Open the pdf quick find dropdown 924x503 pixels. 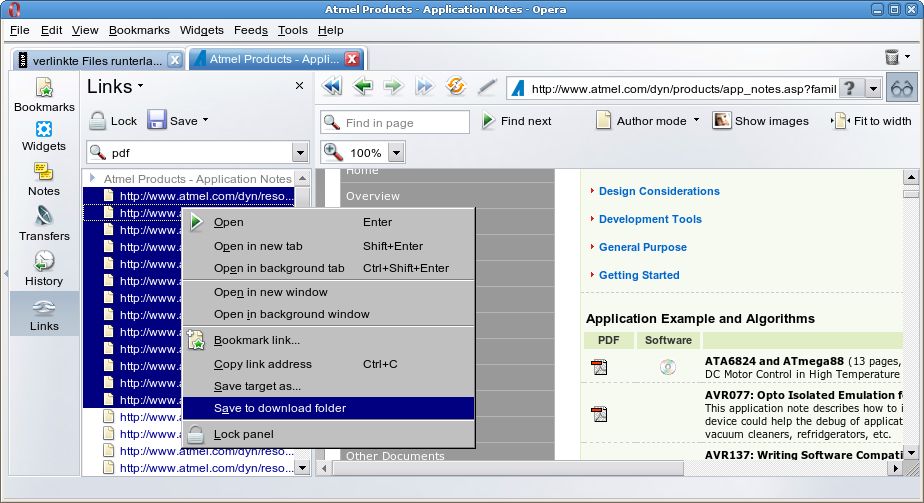300,153
